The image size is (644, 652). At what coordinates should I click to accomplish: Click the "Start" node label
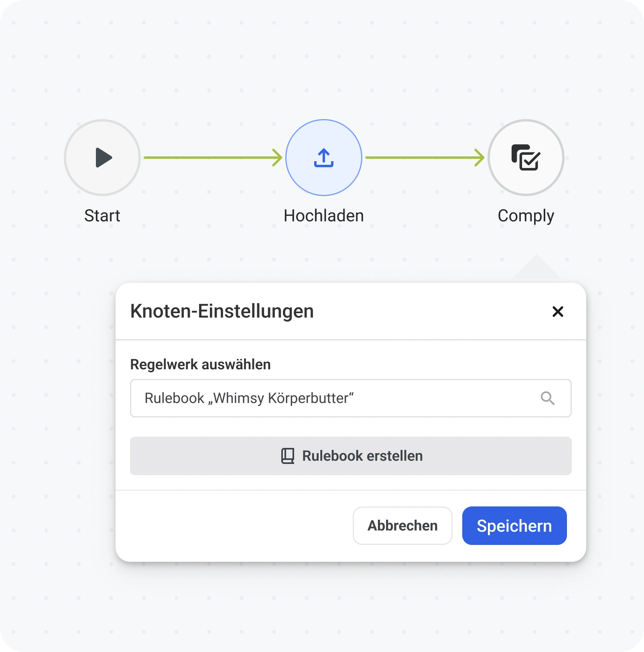point(102,216)
